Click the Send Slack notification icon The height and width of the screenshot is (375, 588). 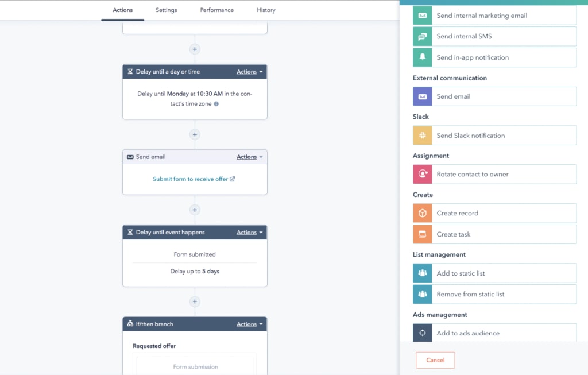click(422, 135)
